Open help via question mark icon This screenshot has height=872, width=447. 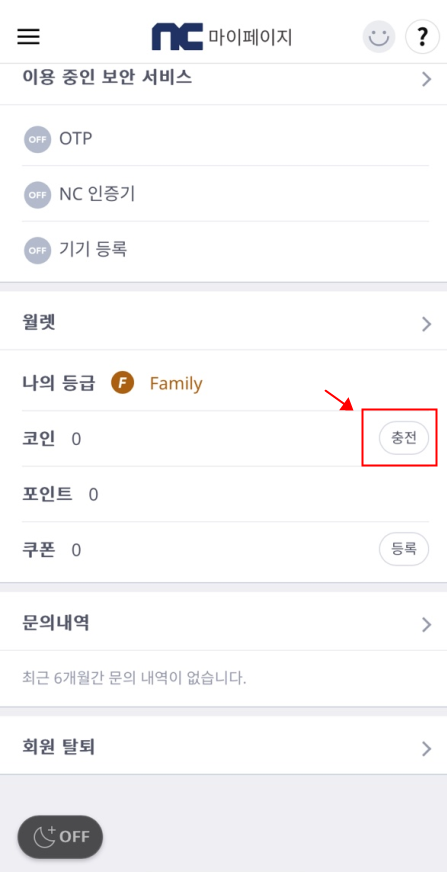coord(423,37)
